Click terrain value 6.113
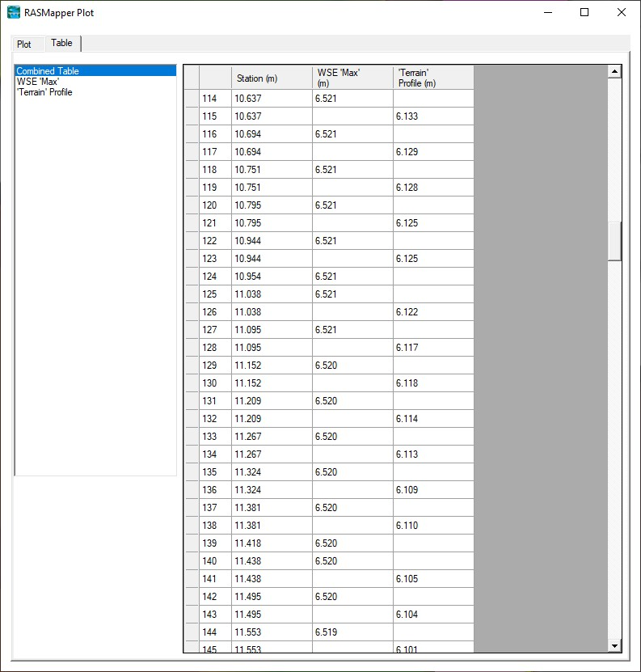This screenshot has width=641, height=672. (433, 454)
